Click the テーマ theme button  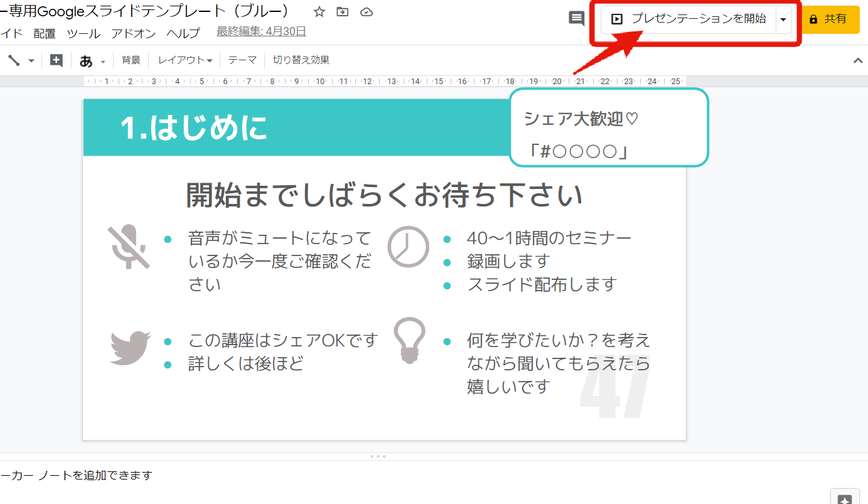242,60
